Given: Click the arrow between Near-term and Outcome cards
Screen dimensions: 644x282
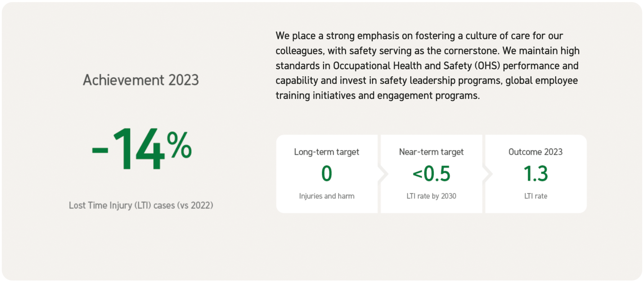Looking at the screenshot, I should pyautogui.click(x=487, y=174).
